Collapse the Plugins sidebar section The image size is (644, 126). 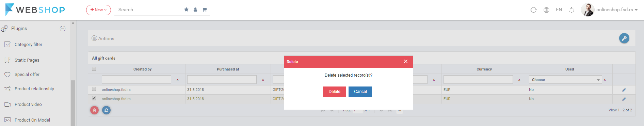(63, 29)
